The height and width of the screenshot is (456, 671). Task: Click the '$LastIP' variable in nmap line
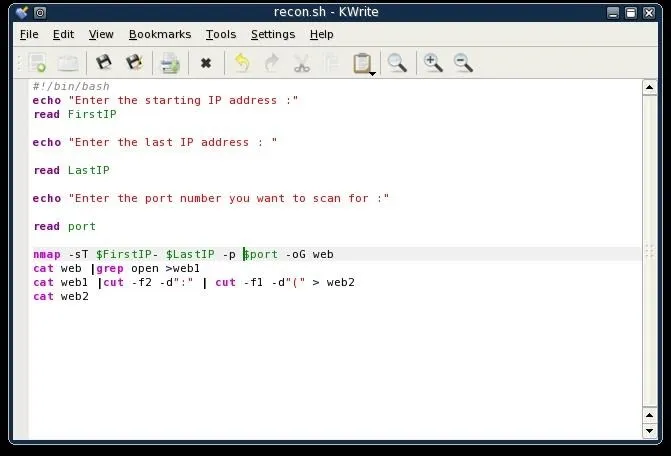190,255
